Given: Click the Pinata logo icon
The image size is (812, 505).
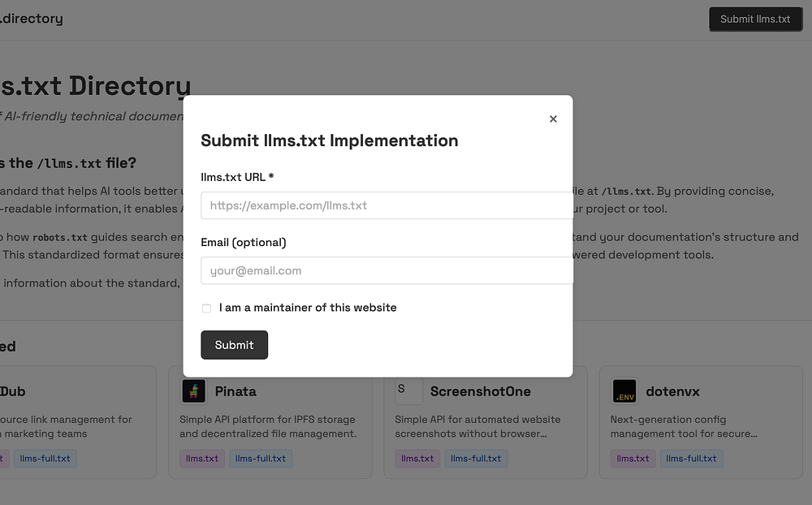Looking at the screenshot, I should tap(193, 391).
